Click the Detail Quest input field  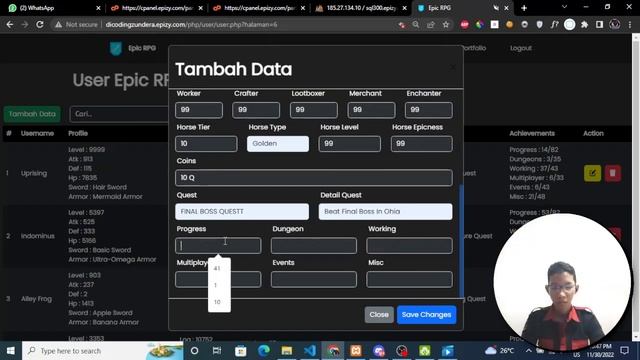(385, 211)
